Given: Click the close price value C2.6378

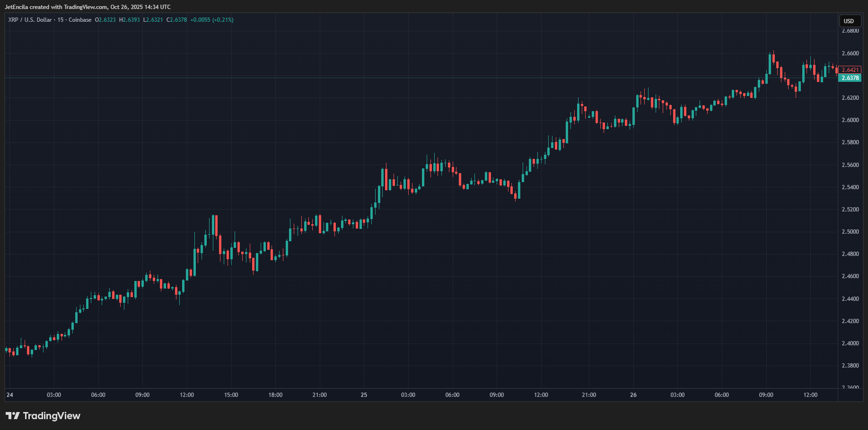Looking at the screenshot, I should click(177, 20).
